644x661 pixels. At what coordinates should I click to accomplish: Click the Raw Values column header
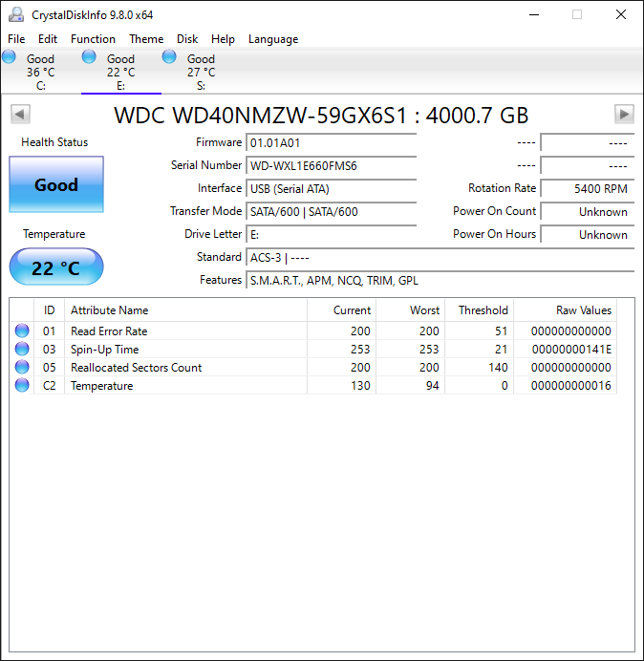(565, 310)
